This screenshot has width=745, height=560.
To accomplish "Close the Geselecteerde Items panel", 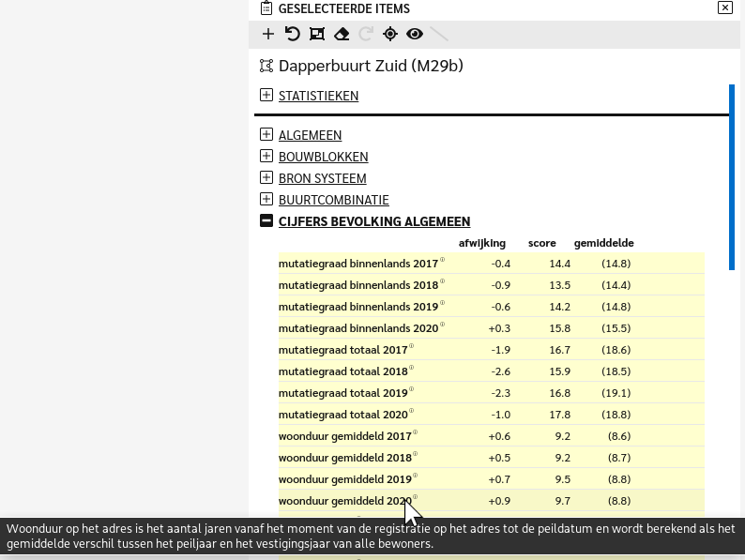I will coord(725,8).
